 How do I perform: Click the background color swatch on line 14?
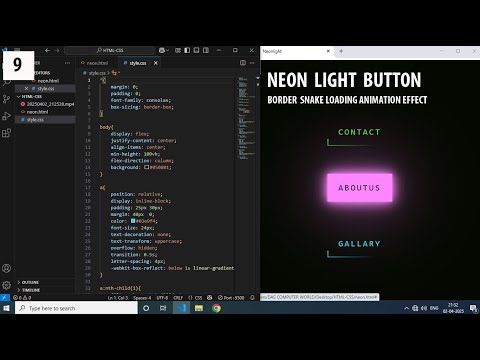(146, 167)
